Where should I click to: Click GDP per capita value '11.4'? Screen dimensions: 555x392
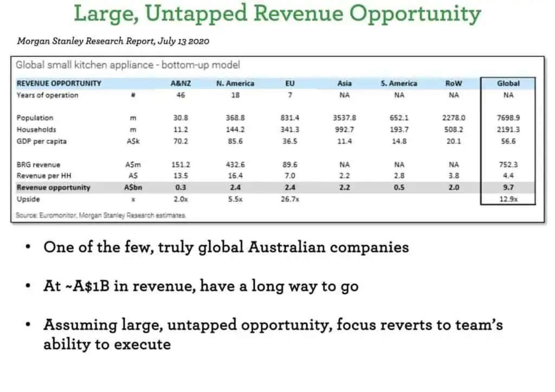coord(344,141)
